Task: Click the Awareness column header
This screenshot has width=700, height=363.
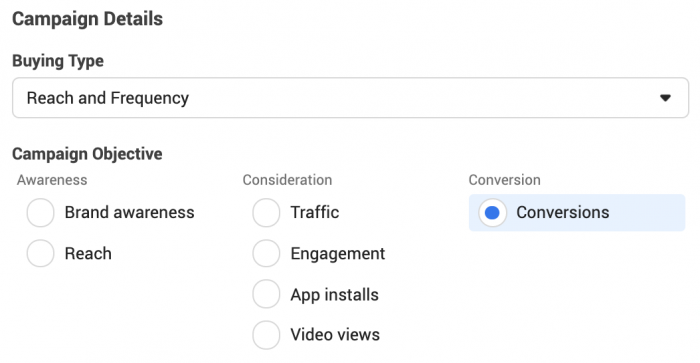Action: (x=52, y=180)
